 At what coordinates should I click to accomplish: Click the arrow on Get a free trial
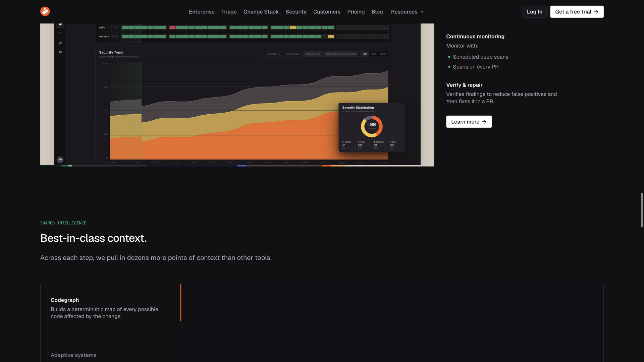(596, 12)
